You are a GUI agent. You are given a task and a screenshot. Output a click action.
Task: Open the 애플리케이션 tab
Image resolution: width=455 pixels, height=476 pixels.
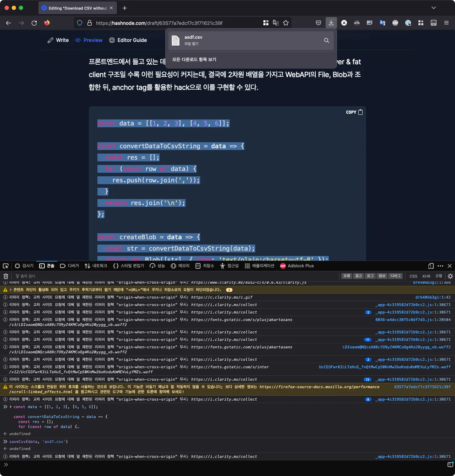[x=260, y=266]
